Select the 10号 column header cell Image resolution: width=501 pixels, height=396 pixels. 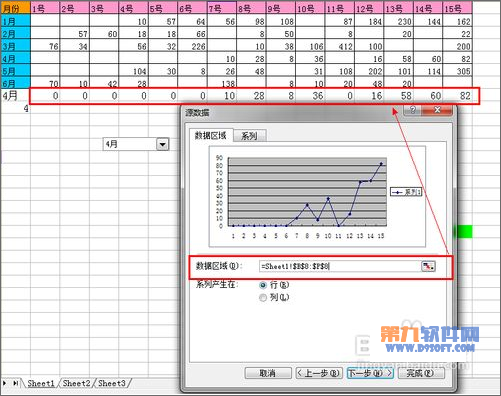(310, 9)
